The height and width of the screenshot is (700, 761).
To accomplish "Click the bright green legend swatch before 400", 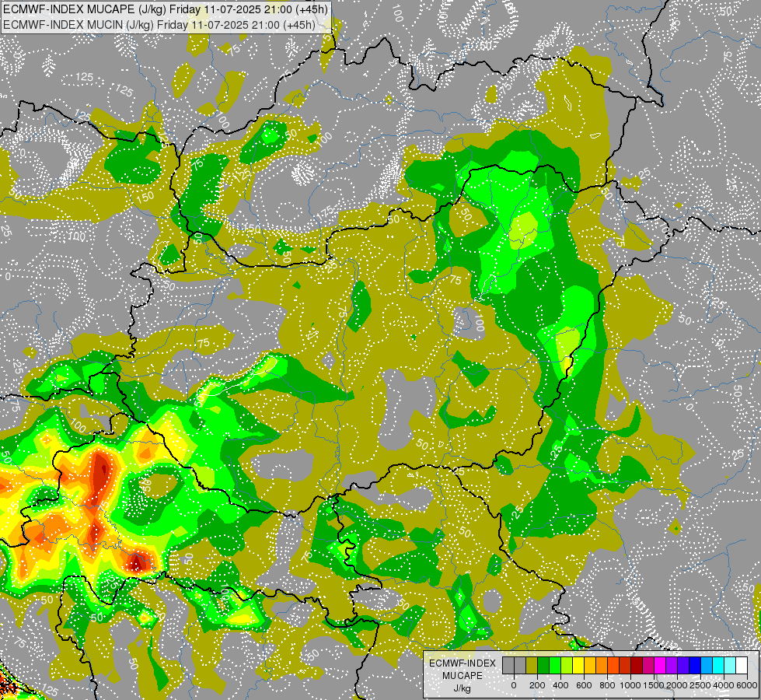I will tap(555, 666).
